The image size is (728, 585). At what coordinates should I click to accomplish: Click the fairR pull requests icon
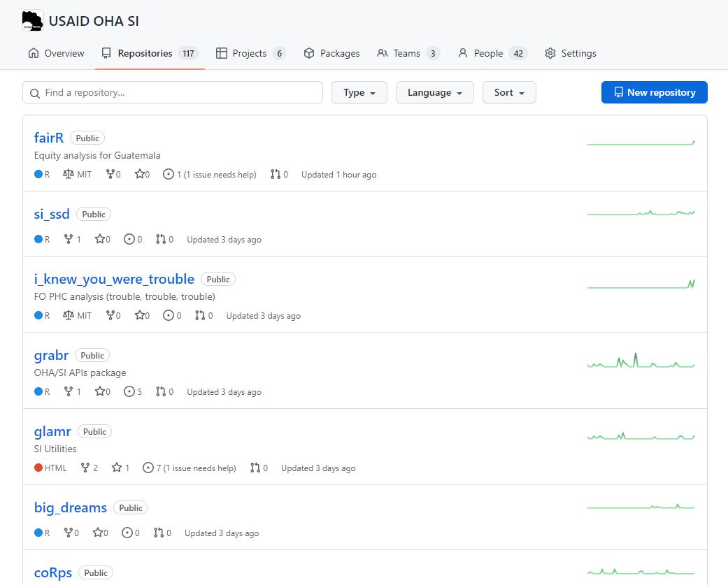point(276,174)
